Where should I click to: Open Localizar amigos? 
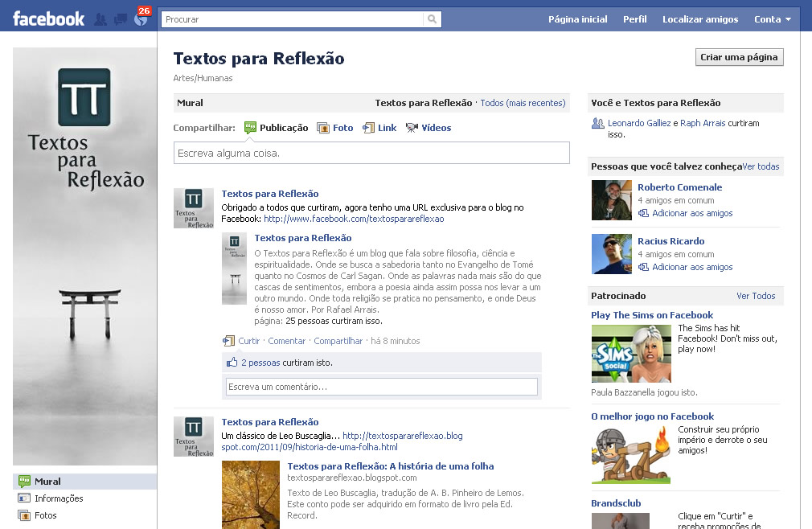coord(700,19)
